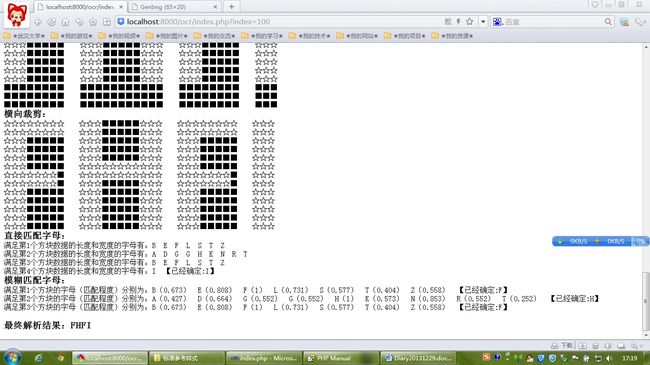Click the blue network speed floating widget
This screenshot has width=650, height=365.
pyautogui.click(x=600, y=241)
